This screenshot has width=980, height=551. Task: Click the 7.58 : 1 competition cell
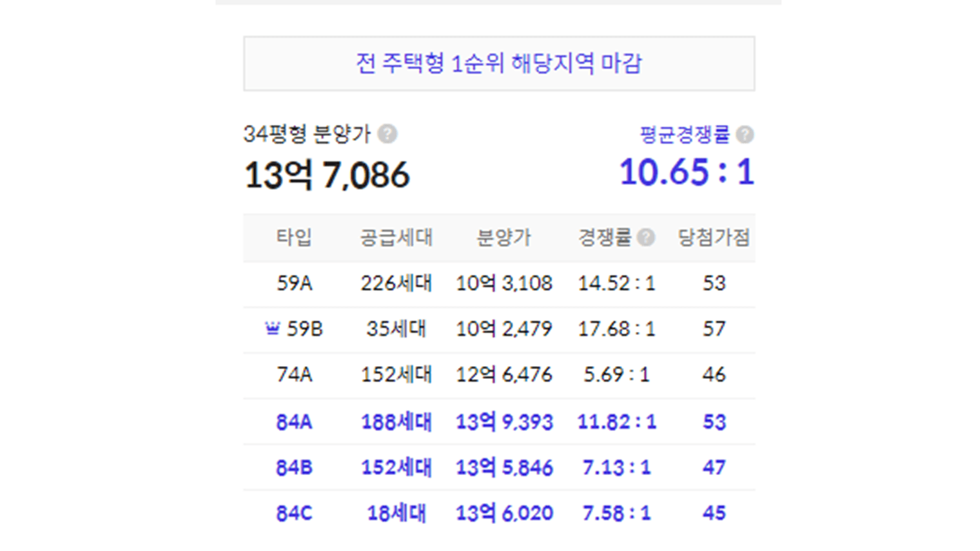pos(616,513)
